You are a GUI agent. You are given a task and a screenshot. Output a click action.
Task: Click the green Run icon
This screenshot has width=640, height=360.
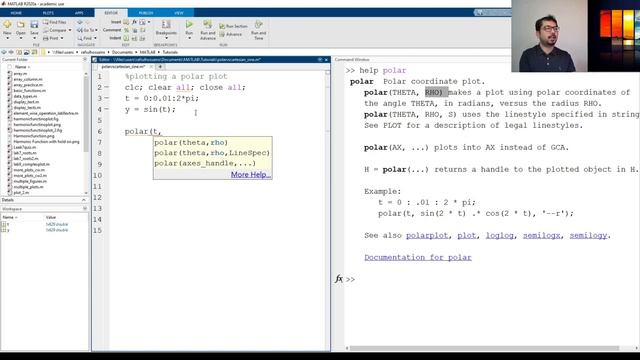pos(189,24)
